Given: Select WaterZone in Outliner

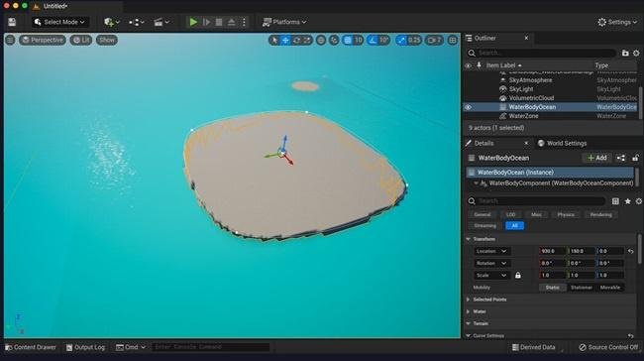Looking at the screenshot, I should point(524,116).
